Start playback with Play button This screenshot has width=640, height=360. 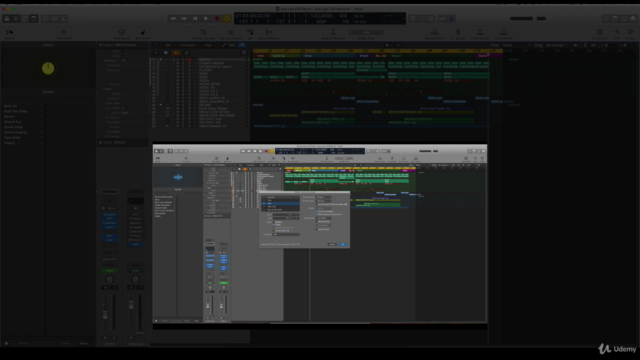point(206,18)
